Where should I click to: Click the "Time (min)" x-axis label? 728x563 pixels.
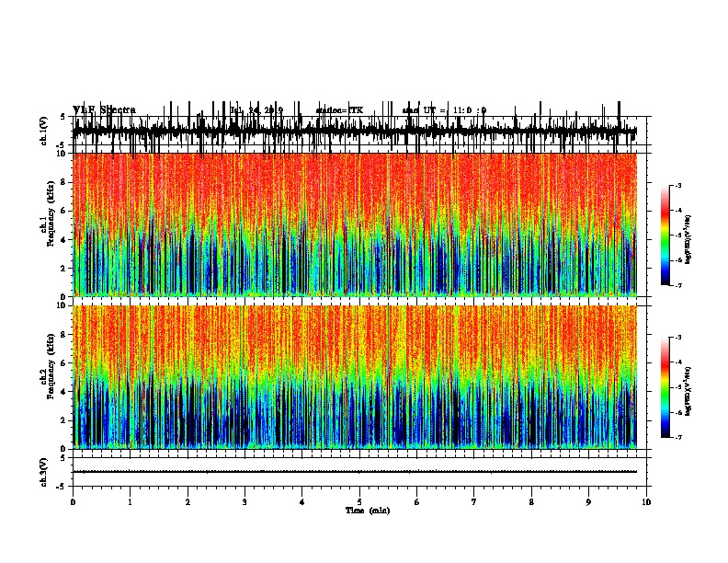coord(368,511)
